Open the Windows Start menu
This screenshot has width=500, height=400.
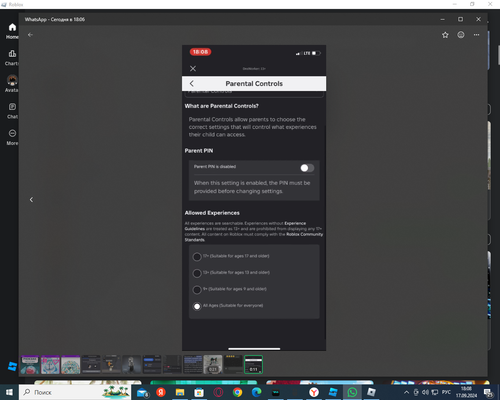9,392
